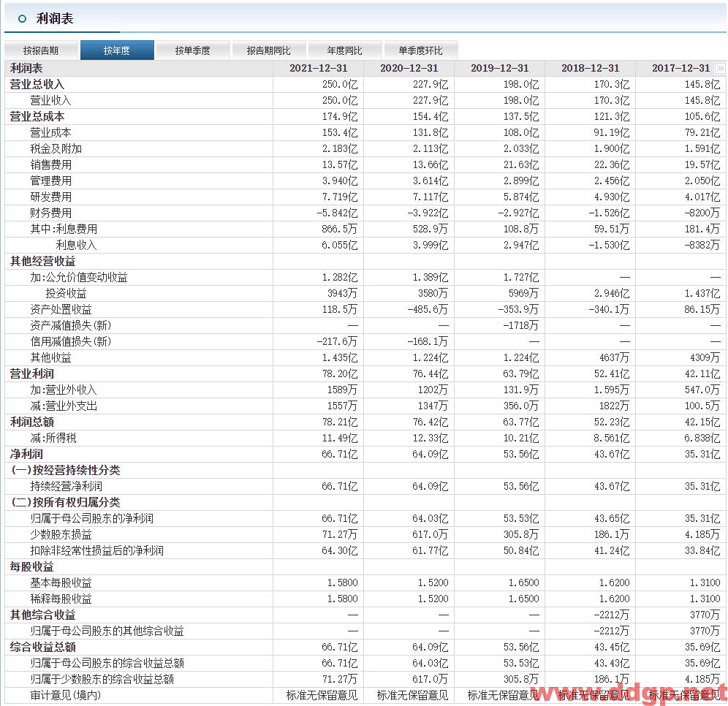Click the 销售费用 row label

[x=51, y=164]
